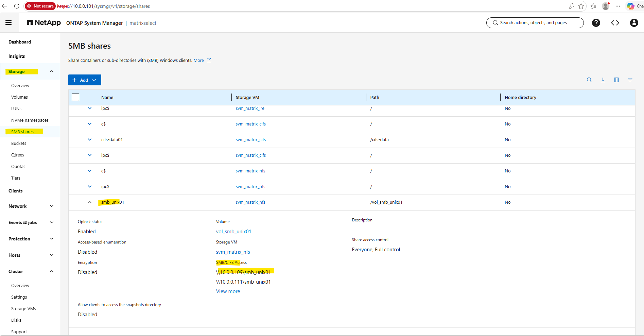The height and width of the screenshot is (336, 644).
Task: Open the user account icon
Action: pyautogui.click(x=634, y=23)
